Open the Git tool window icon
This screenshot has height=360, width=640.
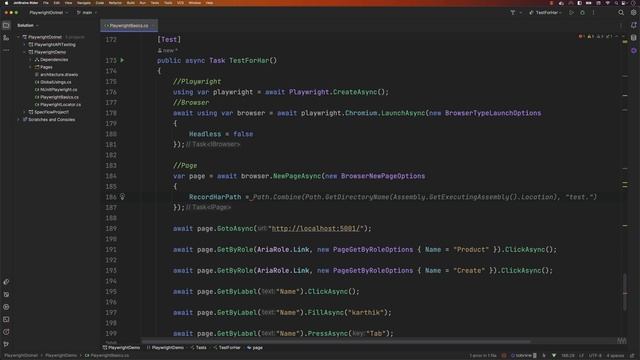coord(6,344)
